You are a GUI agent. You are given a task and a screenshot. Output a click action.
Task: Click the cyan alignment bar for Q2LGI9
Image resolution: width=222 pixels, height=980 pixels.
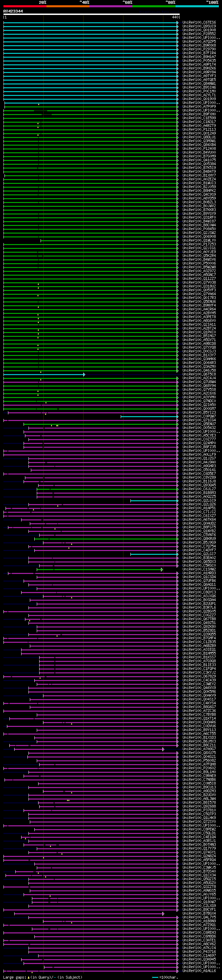[x=154, y=501]
